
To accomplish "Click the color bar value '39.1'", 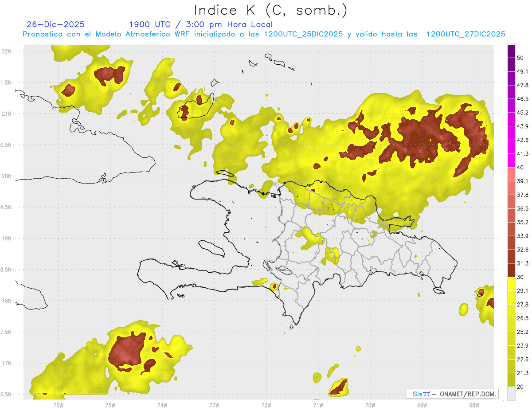I will coord(523,181).
